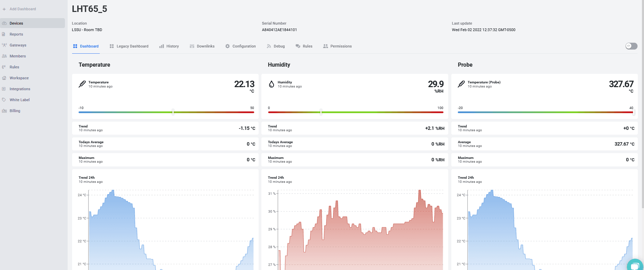The image size is (644, 270).
Task: Open Reports from the sidebar
Action: (x=16, y=34)
